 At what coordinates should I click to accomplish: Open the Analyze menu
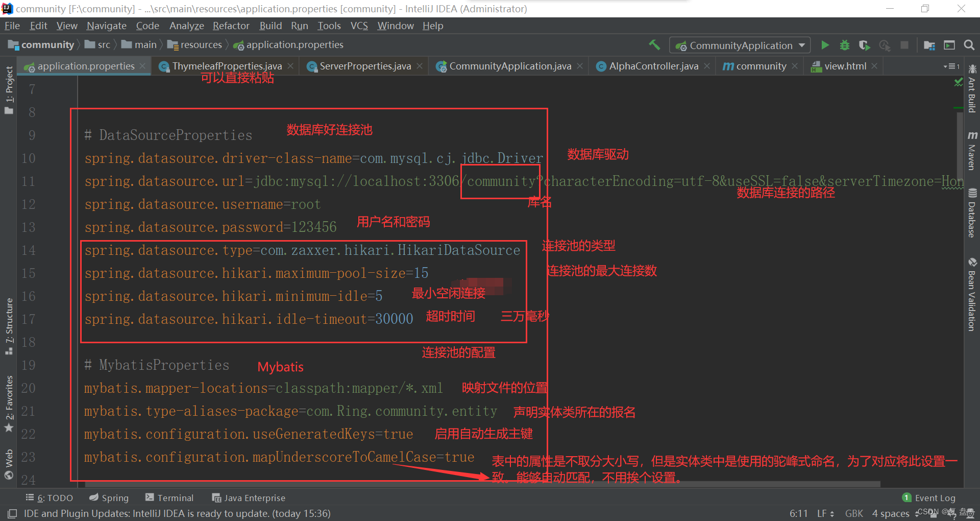point(186,26)
